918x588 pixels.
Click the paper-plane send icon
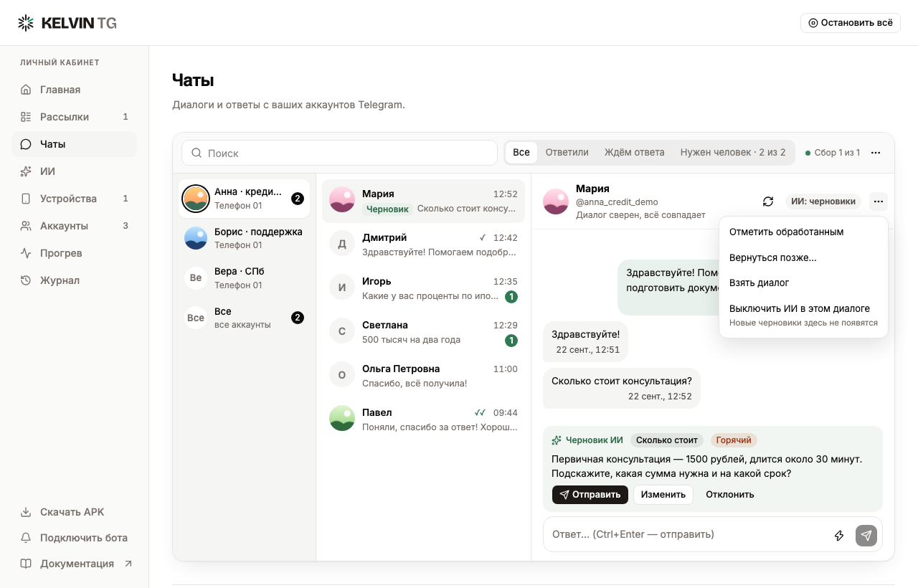[866, 536]
